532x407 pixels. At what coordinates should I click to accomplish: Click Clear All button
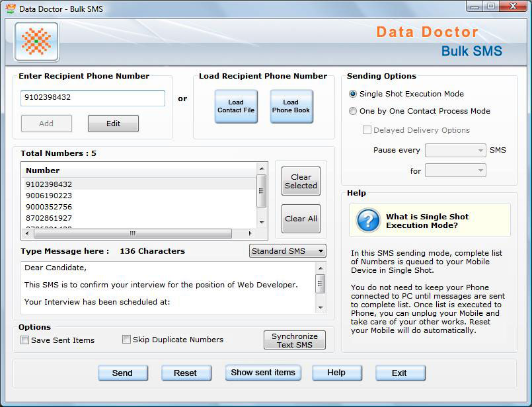click(x=301, y=219)
